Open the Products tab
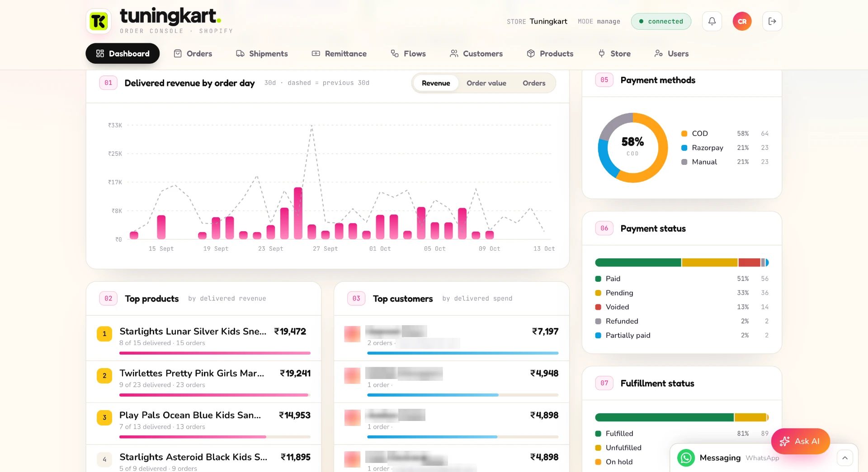 [550, 53]
